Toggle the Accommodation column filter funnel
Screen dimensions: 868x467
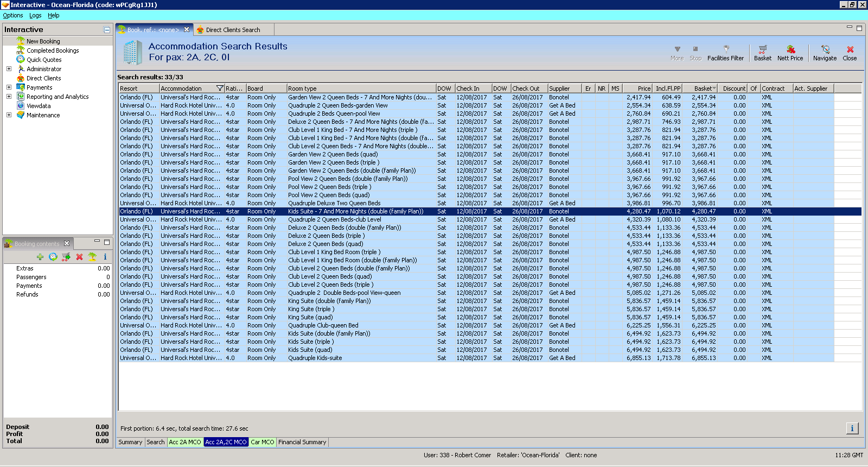(x=220, y=89)
